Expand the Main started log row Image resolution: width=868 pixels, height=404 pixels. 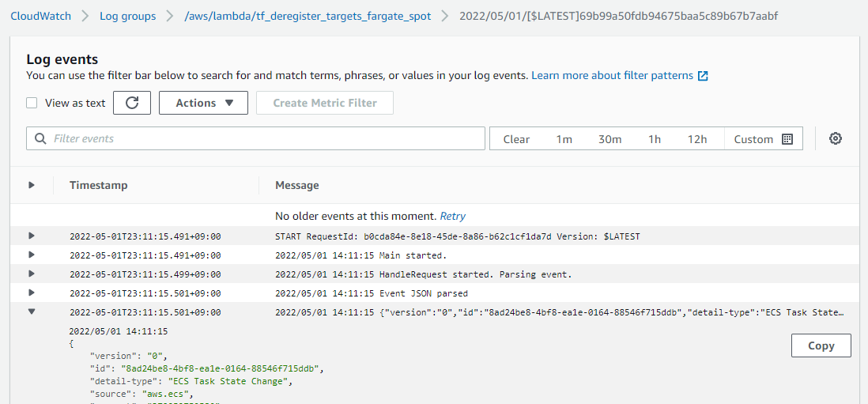tap(32, 255)
